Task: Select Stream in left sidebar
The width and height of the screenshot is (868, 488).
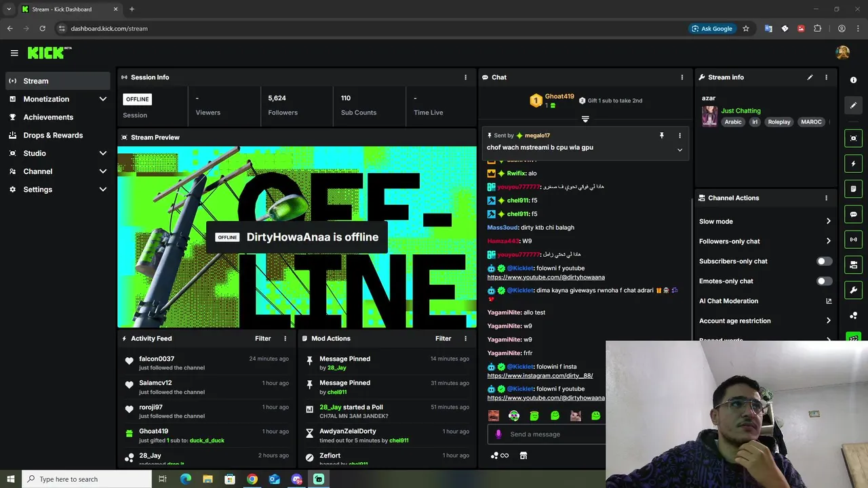Action: point(58,81)
